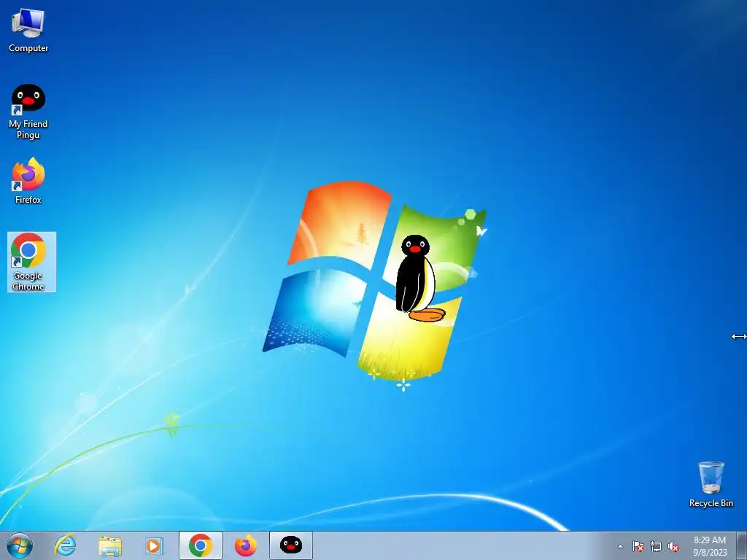Click the Pingu penguin character on the desktop
Image resolution: width=747 pixels, height=560 pixels.
(x=419, y=279)
